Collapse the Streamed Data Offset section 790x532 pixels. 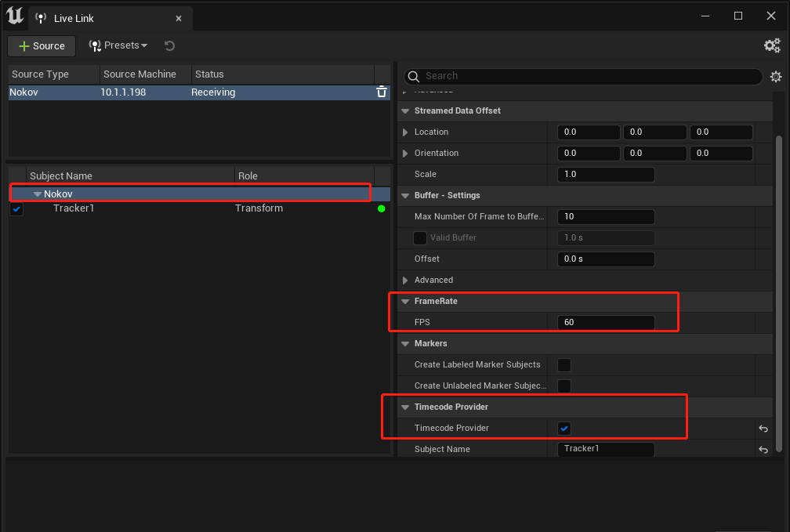coord(405,110)
